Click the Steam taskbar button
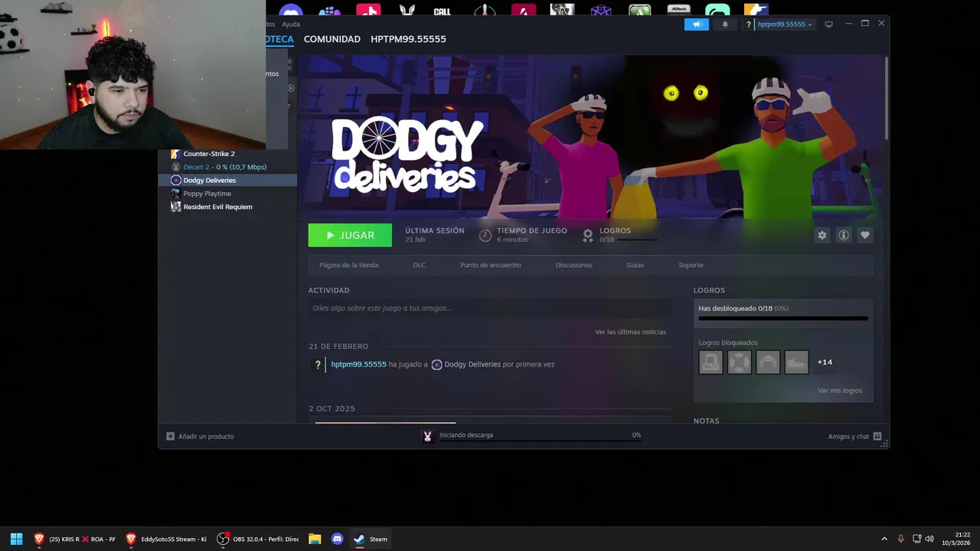This screenshot has width=980, height=551. [371, 539]
